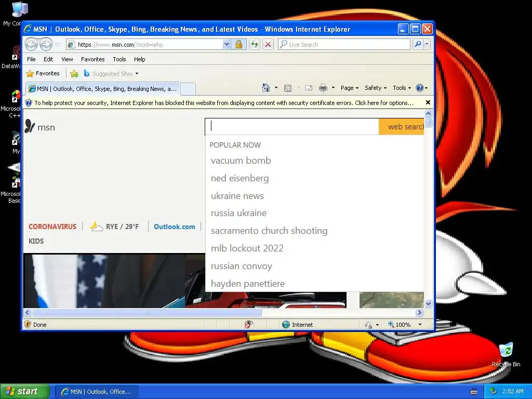The image size is (532, 399).
Task: Click the RSS feeds icon
Action: click(x=288, y=88)
